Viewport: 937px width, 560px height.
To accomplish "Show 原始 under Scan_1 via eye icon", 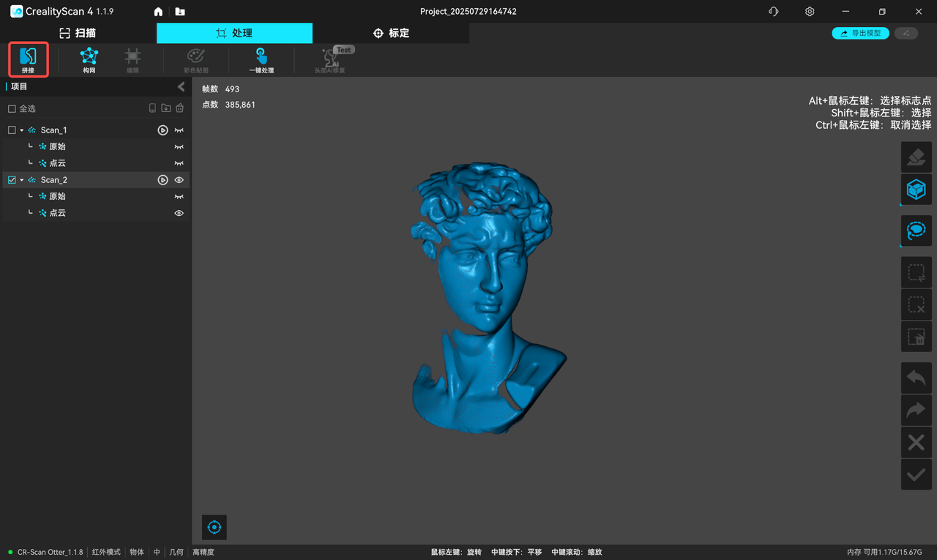I will click(179, 146).
